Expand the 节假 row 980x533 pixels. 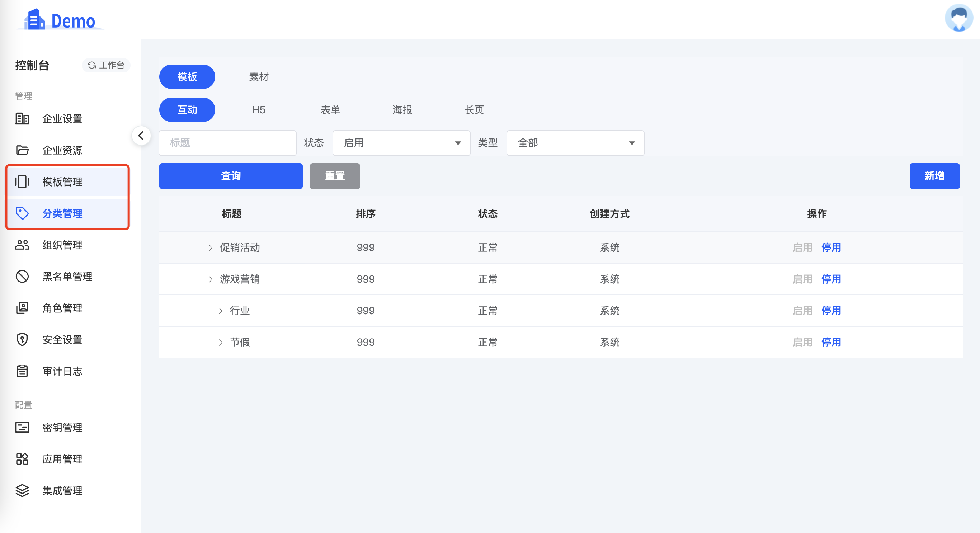[x=221, y=343]
